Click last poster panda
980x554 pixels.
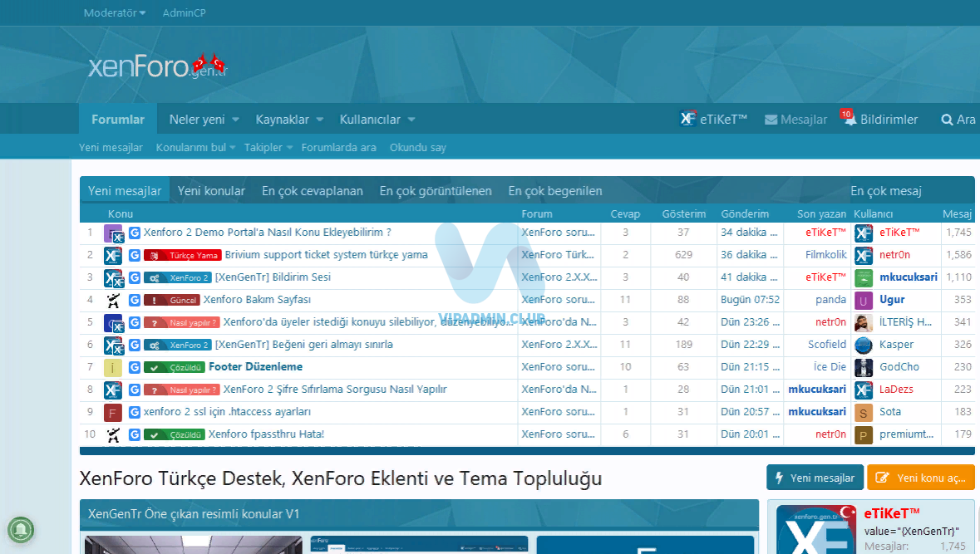click(830, 300)
